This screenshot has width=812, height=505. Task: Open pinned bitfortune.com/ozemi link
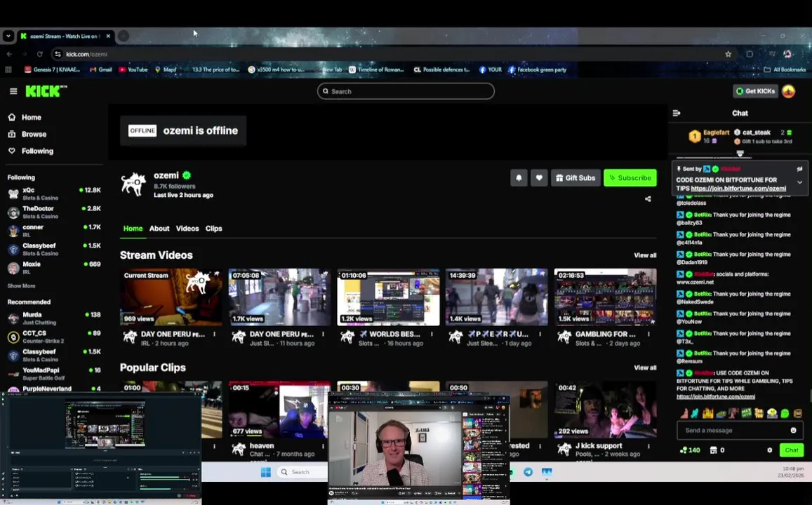[x=738, y=189]
